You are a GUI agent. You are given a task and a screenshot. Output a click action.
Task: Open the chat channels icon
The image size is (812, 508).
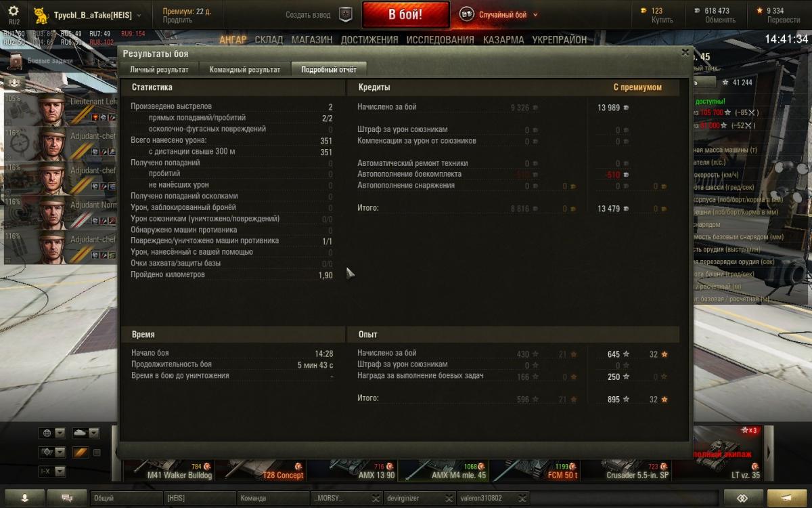(x=67, y=498)
